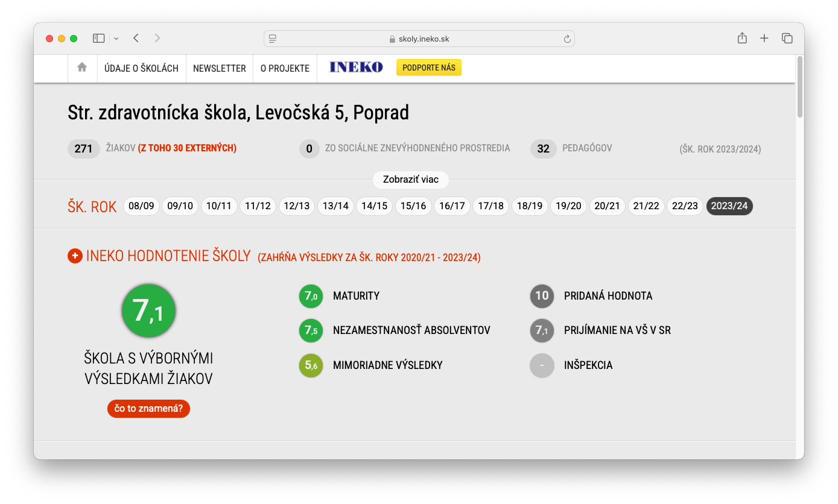Click the school name heading

(238, 112)
